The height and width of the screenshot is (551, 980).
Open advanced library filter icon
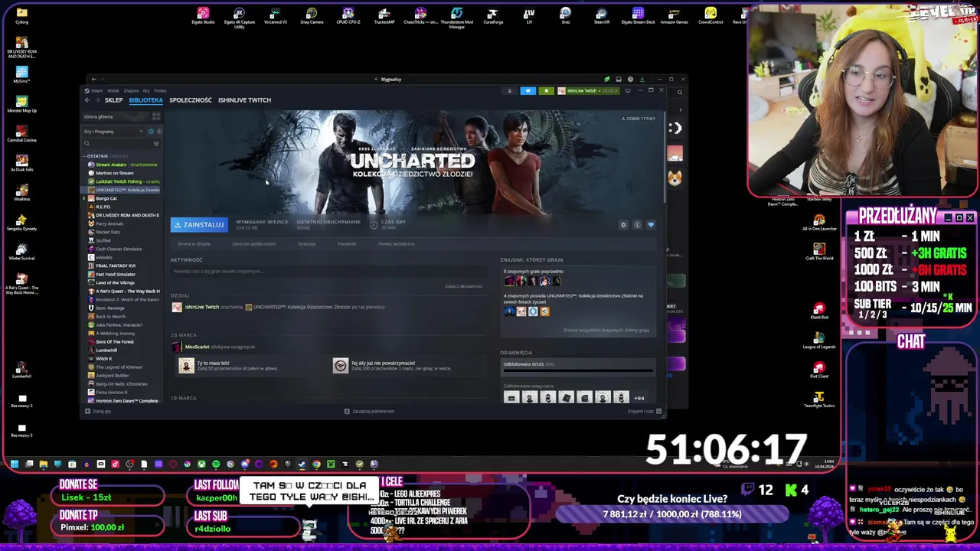[156, 144]
